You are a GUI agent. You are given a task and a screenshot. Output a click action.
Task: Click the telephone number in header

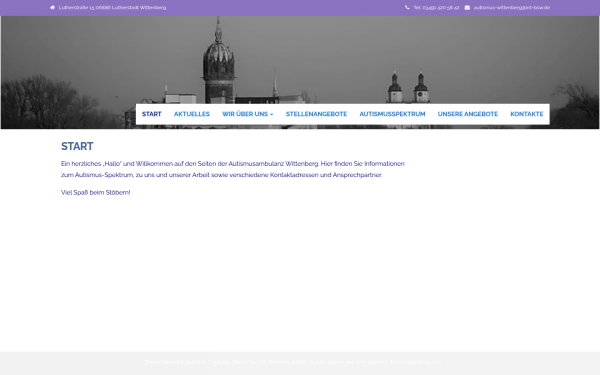pyautogui.click(x=436, y=8)
